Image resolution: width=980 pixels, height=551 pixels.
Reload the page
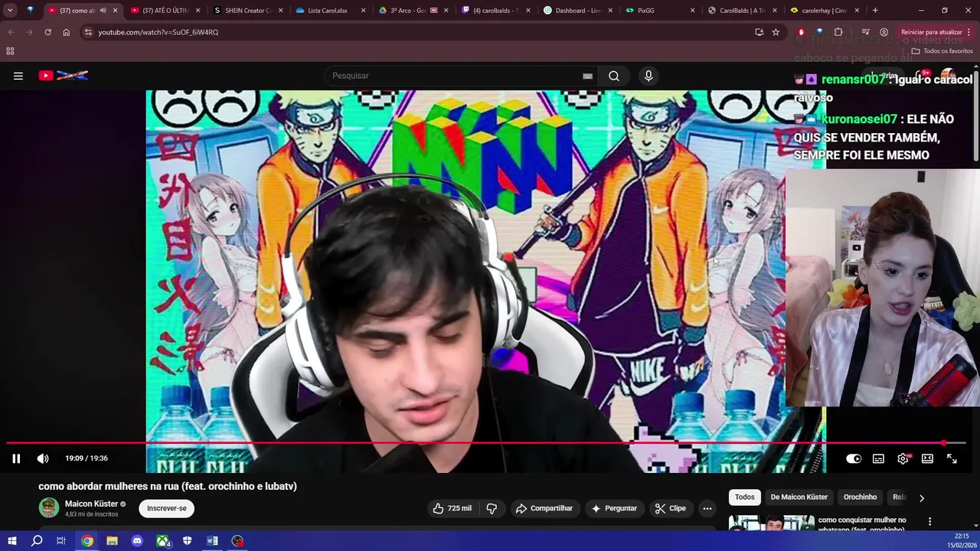(47, 32)
